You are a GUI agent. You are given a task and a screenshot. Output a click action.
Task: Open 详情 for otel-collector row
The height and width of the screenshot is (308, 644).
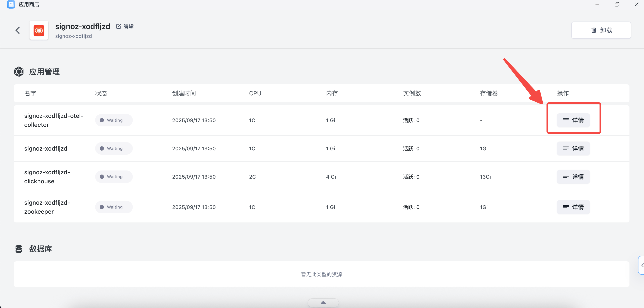click(x=573, y=120)
